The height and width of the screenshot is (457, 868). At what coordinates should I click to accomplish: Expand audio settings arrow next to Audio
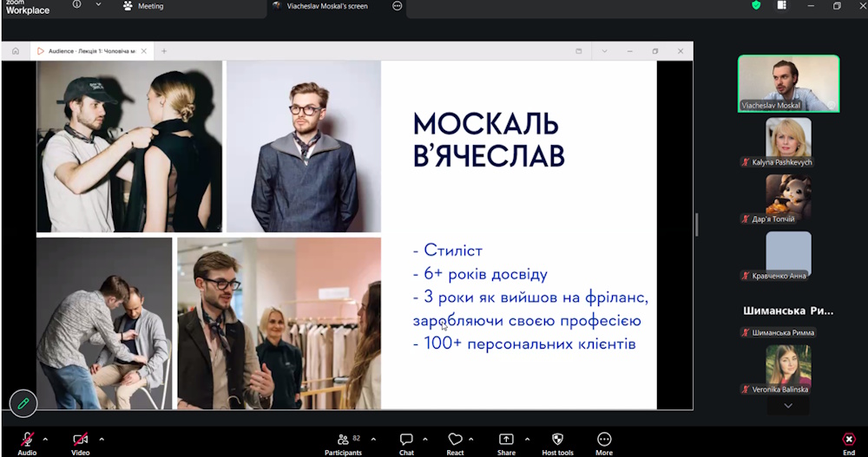pos(45,439)
